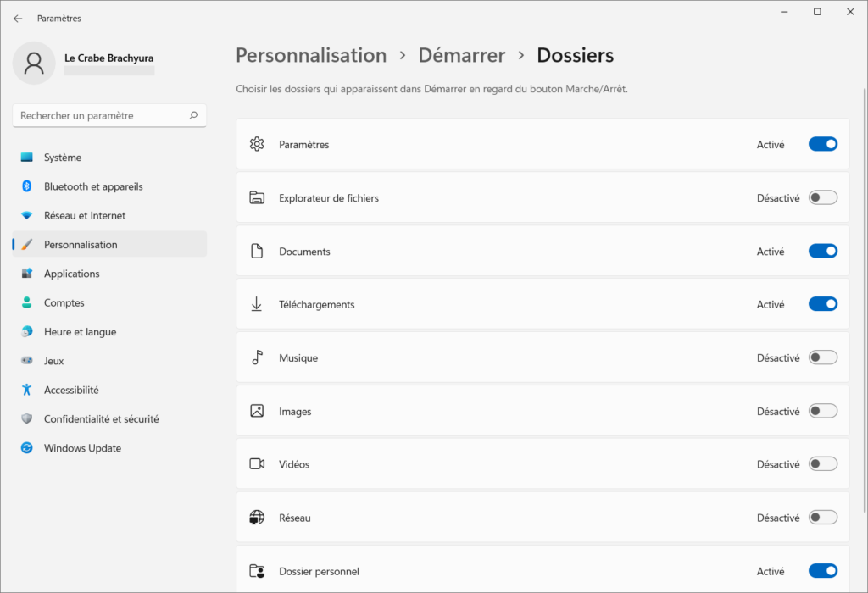The image size is (868, 593).
Task: Turn on the Vidéos toggle
Action: [822, 464]
